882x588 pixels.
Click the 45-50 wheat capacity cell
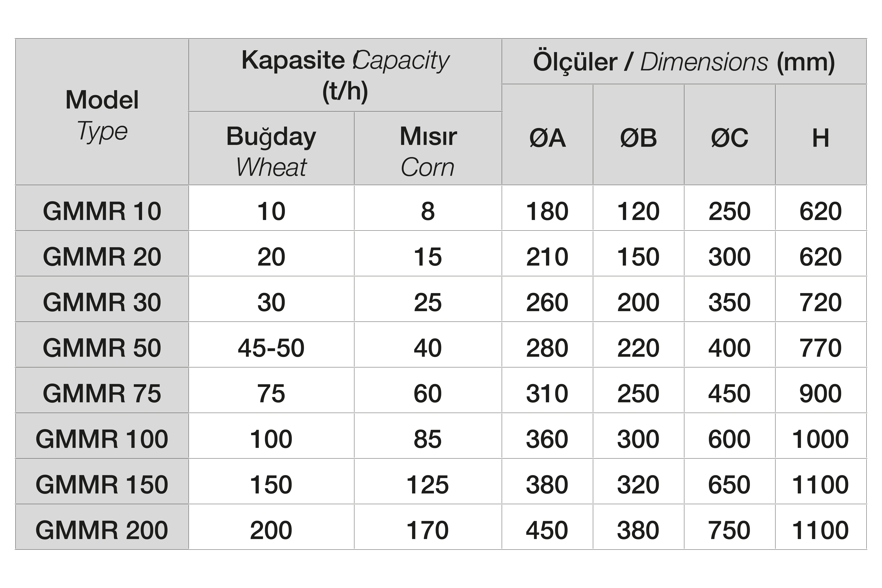coord(271,345)
